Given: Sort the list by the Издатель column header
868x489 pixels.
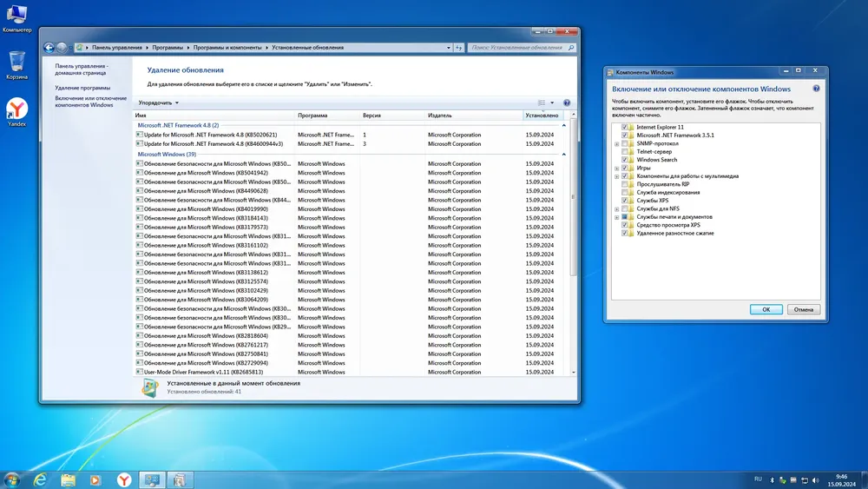Looking at the screenshot, I should 440,116.
